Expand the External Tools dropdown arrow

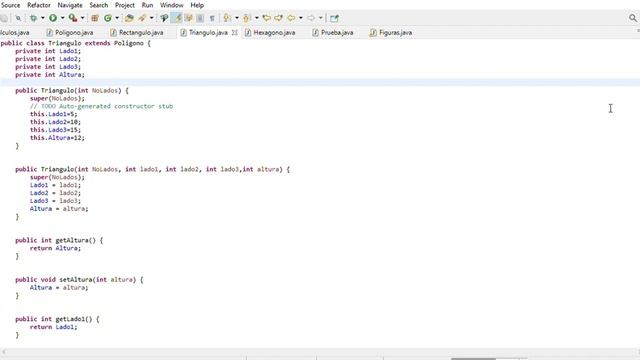pos(82,18)
